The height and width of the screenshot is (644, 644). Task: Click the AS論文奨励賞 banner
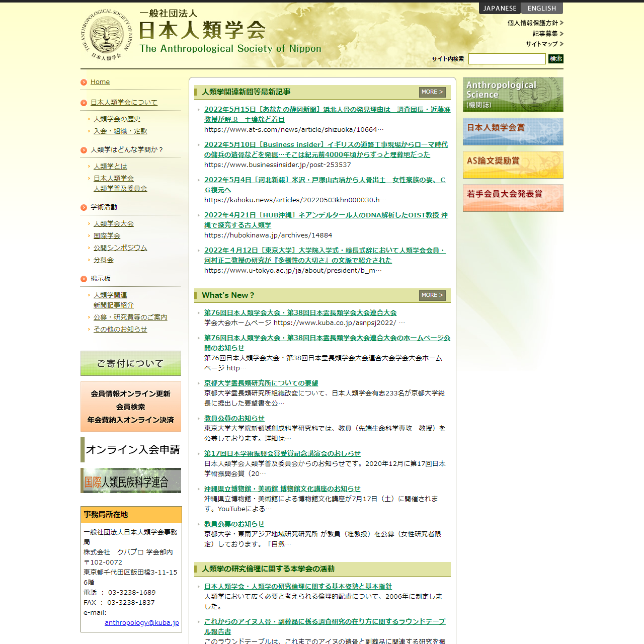[513, 165]
